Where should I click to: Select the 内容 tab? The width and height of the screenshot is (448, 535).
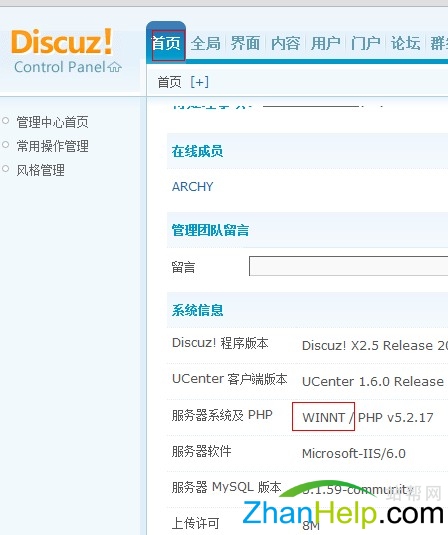(x=286, y=43)
